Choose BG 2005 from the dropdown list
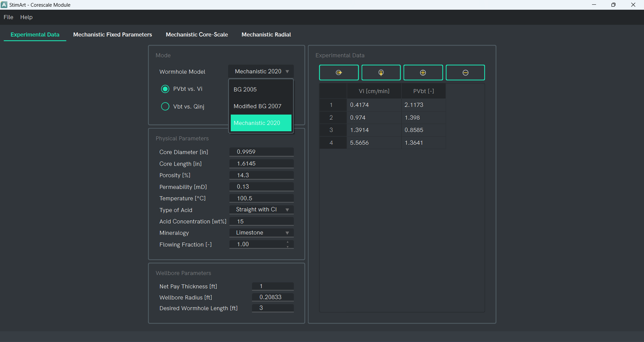This screenshot has height=342, width=644. 261,89
